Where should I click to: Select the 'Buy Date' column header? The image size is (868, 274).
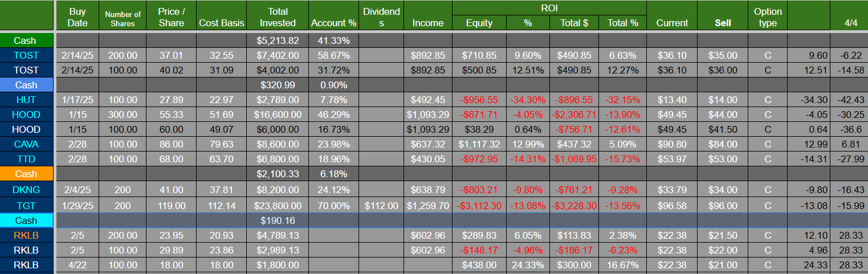pos(78,17)
